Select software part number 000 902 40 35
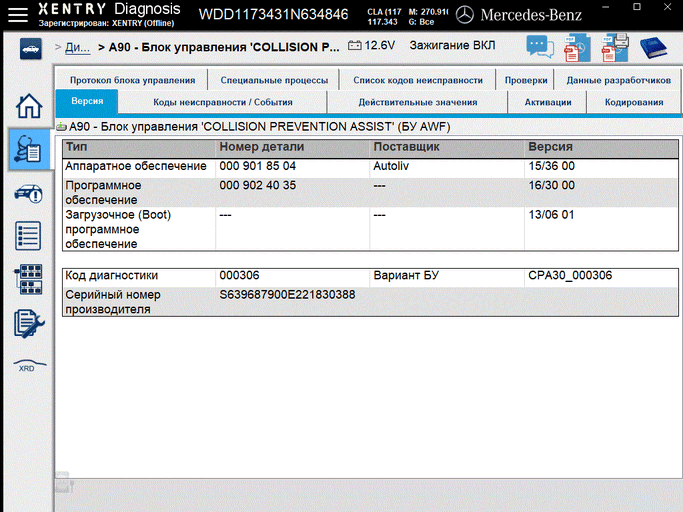 pyautogui.click(x=257, y=185)
